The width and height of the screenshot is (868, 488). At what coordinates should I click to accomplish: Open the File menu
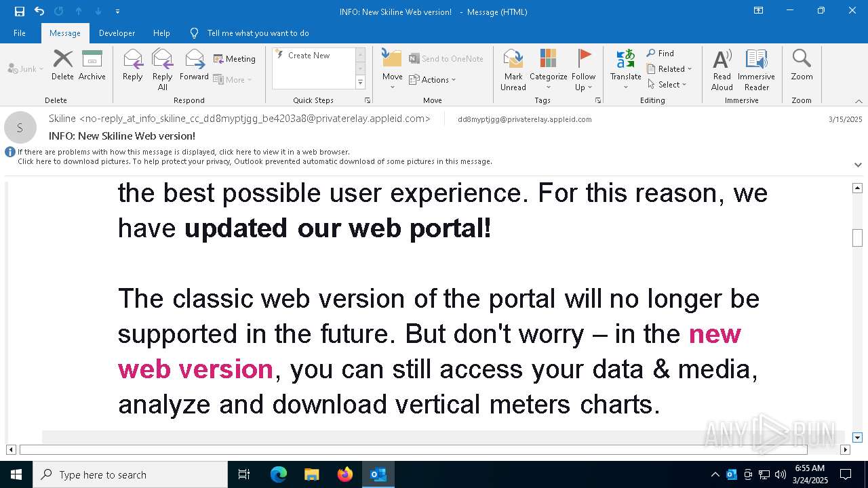click(20, 33)
